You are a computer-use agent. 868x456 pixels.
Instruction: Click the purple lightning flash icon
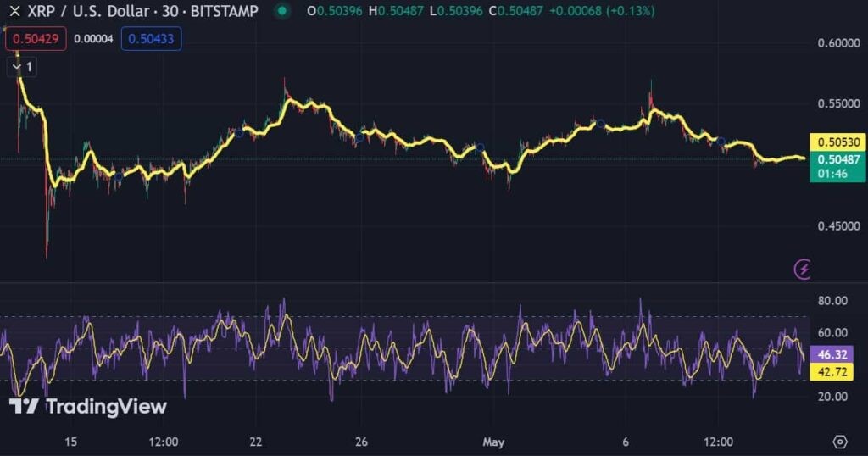[803, 269]
